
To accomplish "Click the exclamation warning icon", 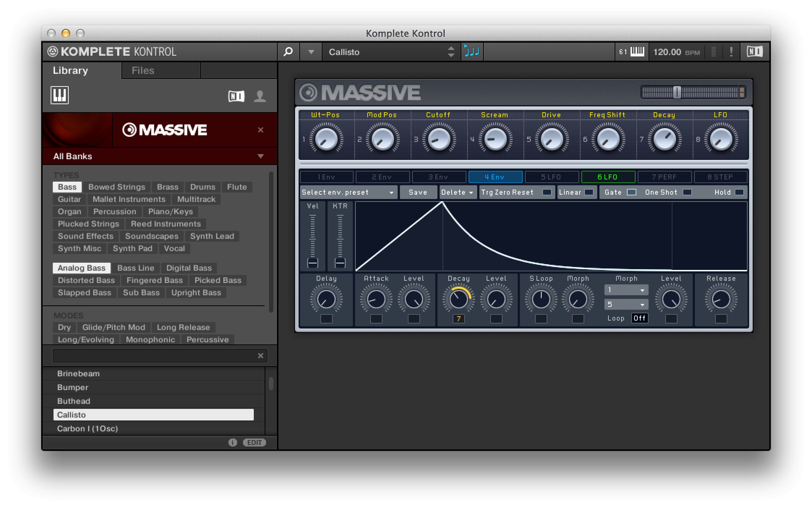I will [731, 52].
